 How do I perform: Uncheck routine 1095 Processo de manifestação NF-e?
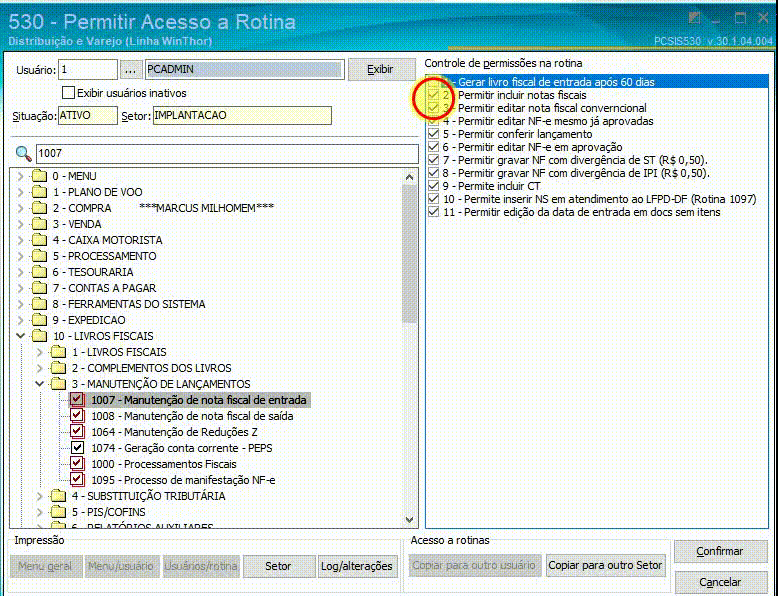click(77, 479)
